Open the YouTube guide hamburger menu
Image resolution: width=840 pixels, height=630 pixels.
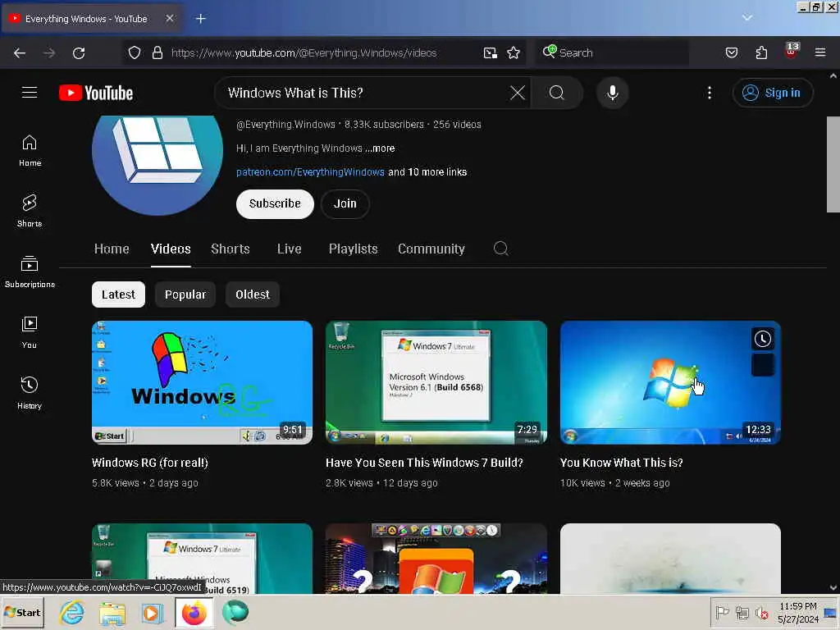[x=30, y=93]
